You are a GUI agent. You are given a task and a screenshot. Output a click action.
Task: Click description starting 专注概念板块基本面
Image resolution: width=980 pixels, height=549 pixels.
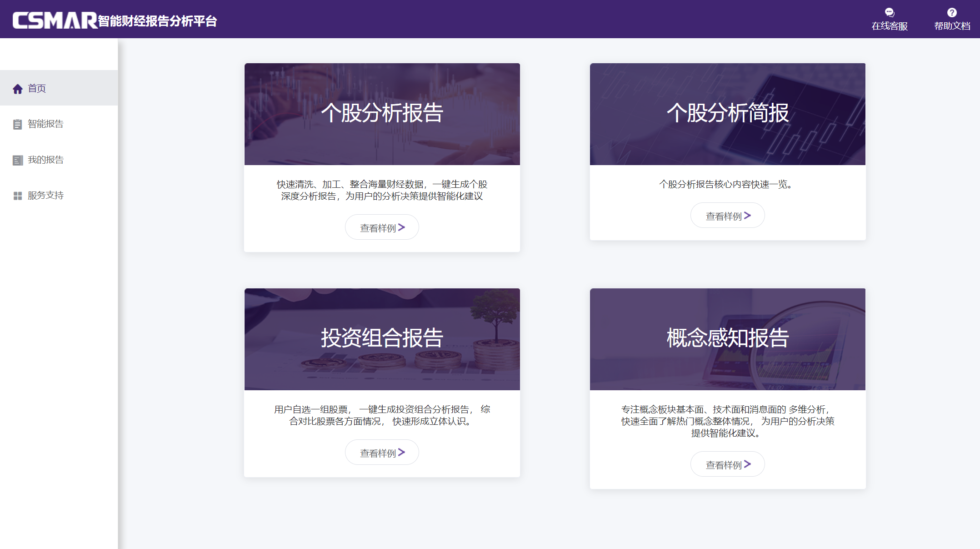(x=728, y=421)
